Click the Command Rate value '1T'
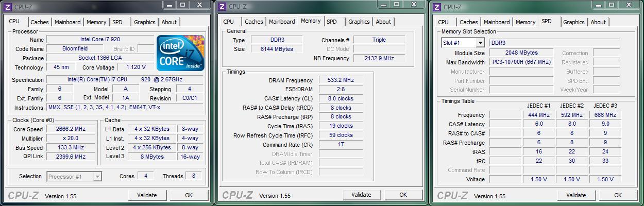The width and height of the screenshot is (644, 206). pos(341,145)
